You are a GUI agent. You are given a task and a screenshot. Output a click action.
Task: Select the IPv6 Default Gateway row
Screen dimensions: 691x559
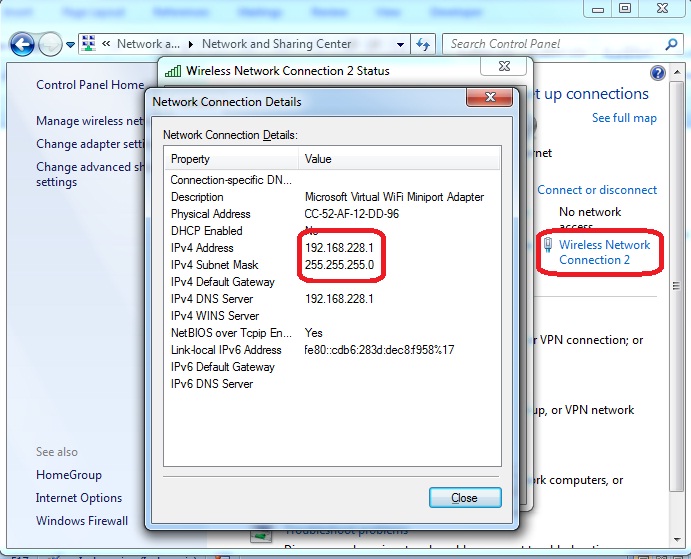(x=332, y=367)
